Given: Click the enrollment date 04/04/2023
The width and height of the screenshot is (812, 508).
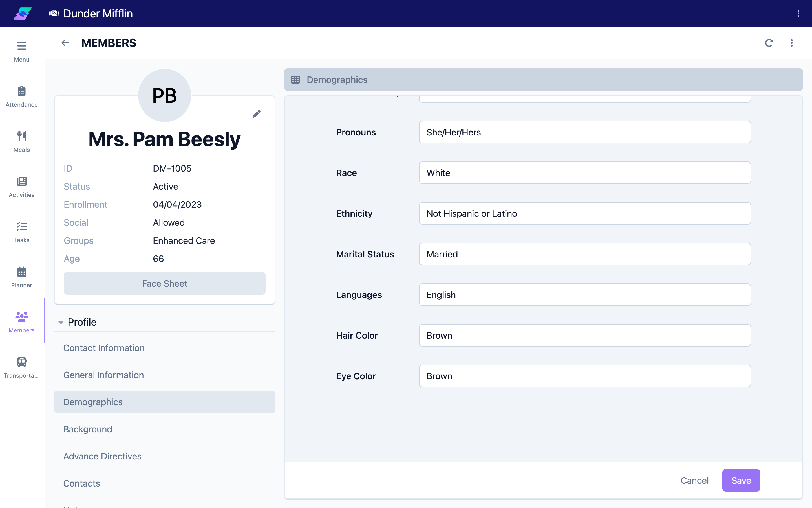Looking at the screenshot, I should pos(177,204).
